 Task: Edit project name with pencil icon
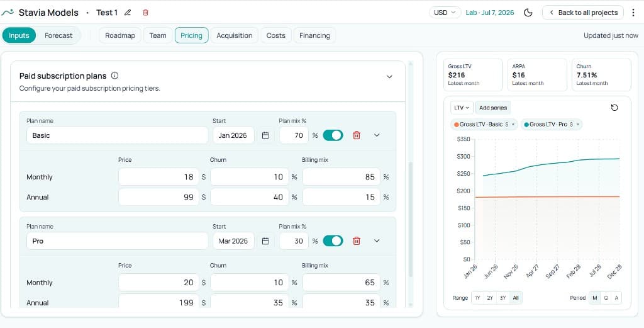[128, 13]
